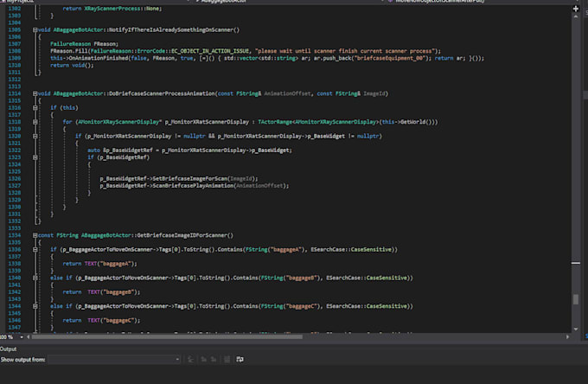Click the Output panel title
588x384 pixels.
tap(9, 349)
